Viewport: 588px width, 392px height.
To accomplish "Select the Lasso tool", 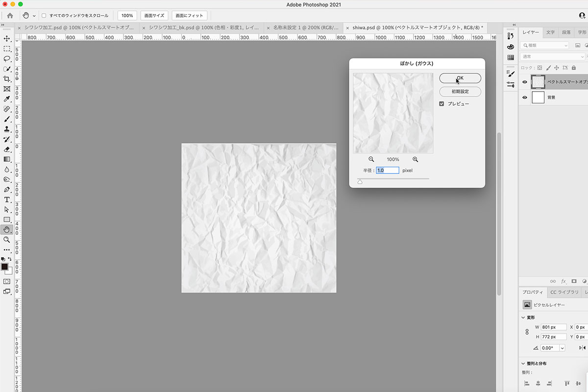I will (7, 59).
